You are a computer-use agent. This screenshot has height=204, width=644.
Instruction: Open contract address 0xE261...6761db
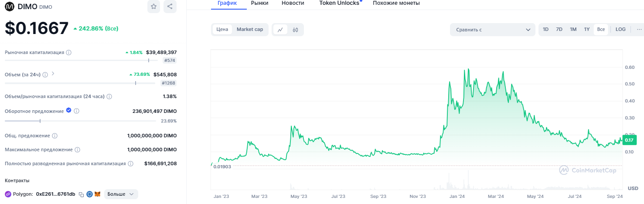(55, 194)
